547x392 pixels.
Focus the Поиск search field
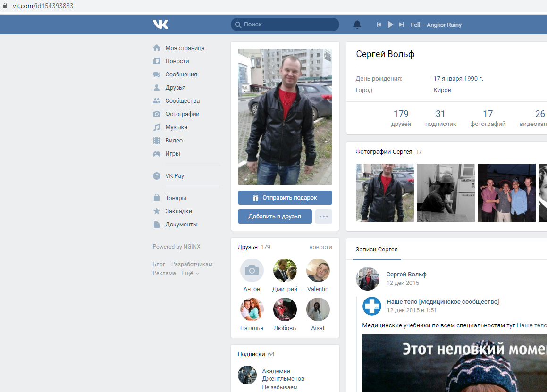tap(285, 25)
